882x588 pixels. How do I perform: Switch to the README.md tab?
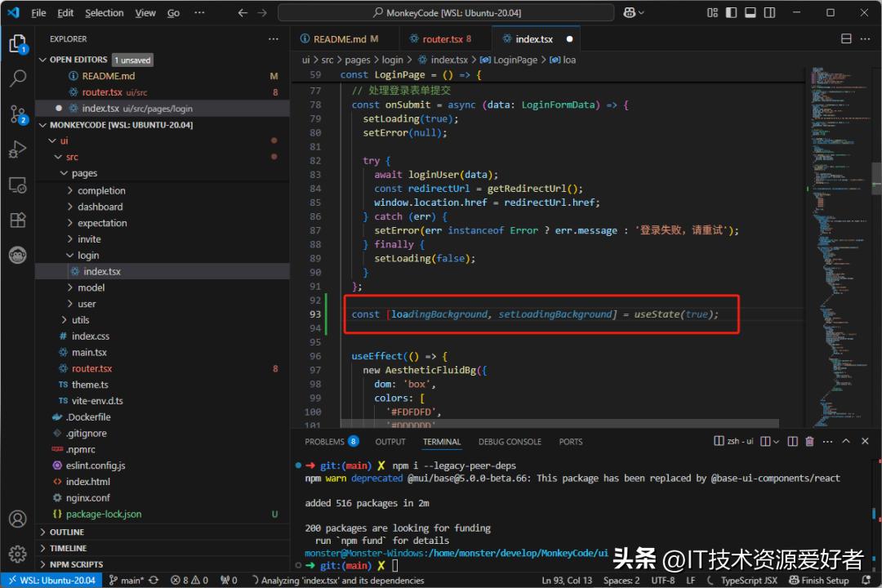pos(341,38)
